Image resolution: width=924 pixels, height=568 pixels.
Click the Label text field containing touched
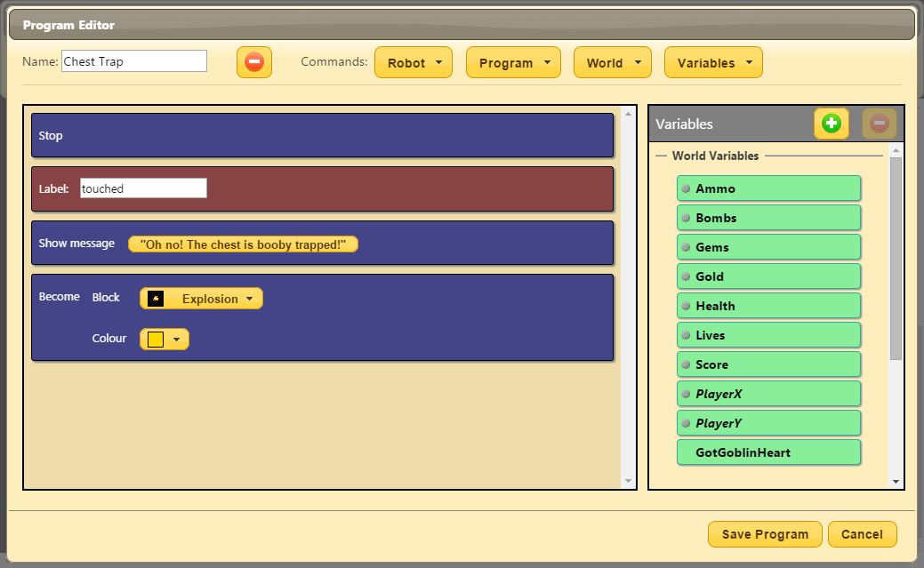point(143,188)
